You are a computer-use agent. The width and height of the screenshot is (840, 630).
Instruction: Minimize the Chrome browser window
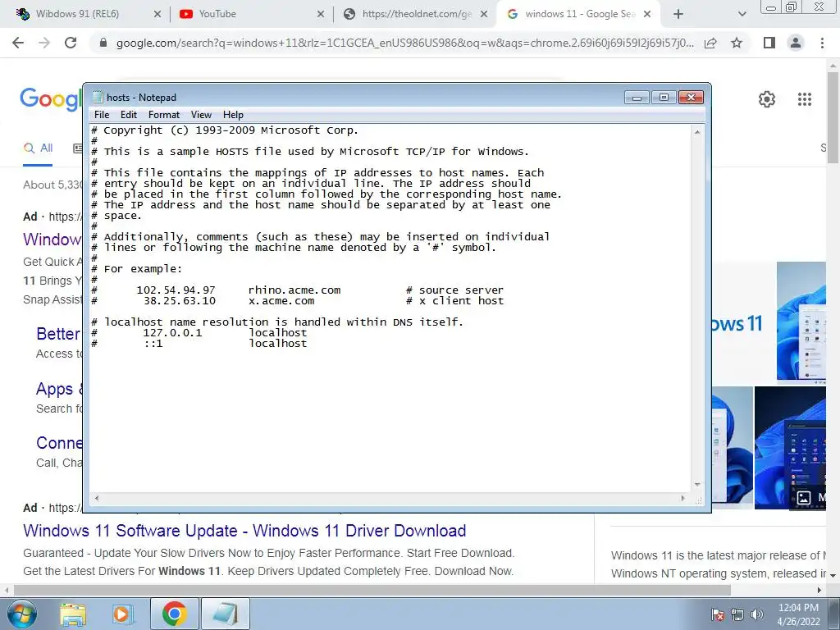[x=771, y=7]
